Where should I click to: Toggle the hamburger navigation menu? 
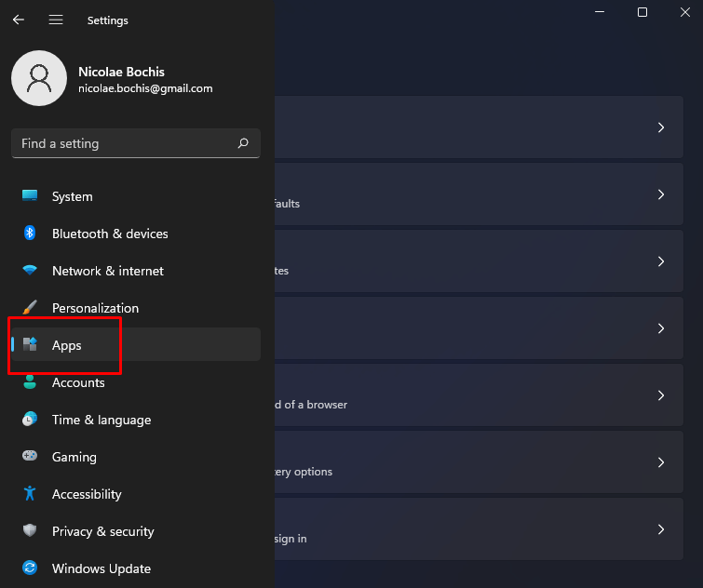click(56, 20)
